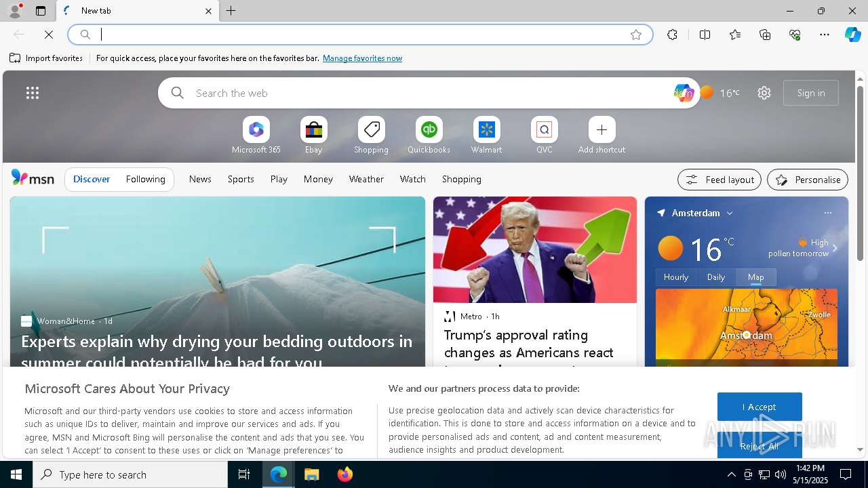The width and height of the screenshot is (868, 488).
Task: Open the Collections icon
Action: (x=765, y=35)
